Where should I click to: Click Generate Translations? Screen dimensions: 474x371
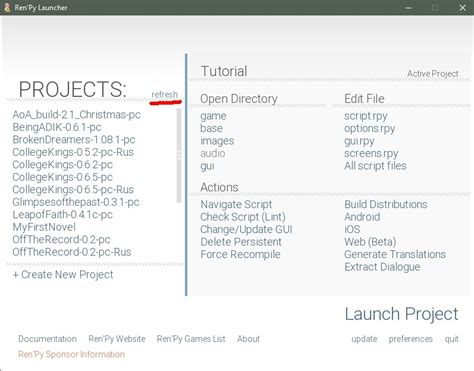(395, 254)
